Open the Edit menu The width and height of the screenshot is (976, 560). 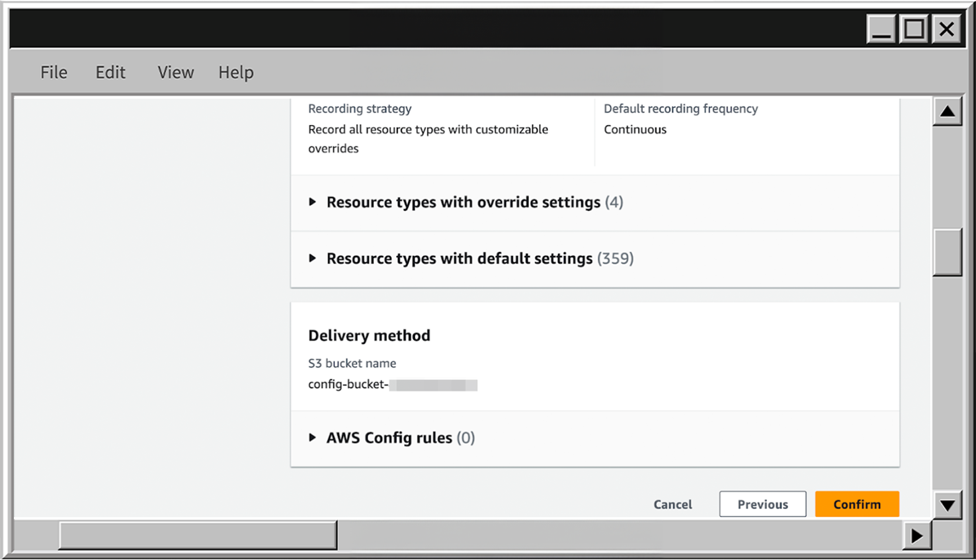point(110,72)
